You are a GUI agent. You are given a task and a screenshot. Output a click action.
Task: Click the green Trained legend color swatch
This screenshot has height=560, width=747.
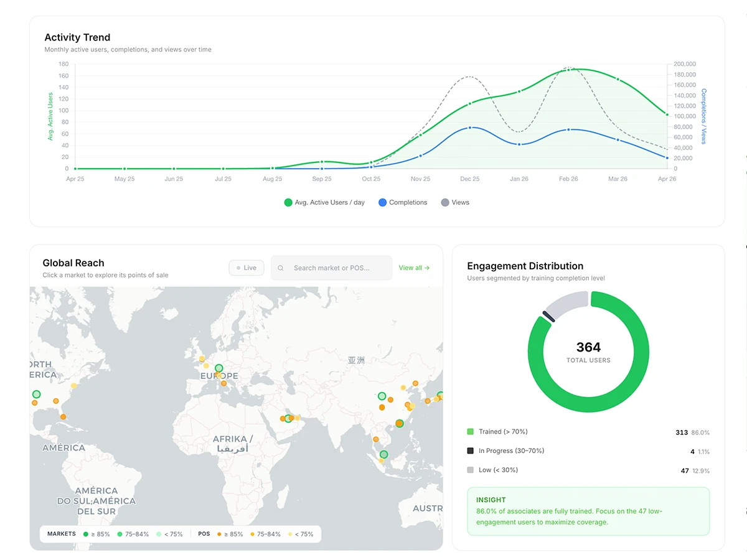coord(472,431)
